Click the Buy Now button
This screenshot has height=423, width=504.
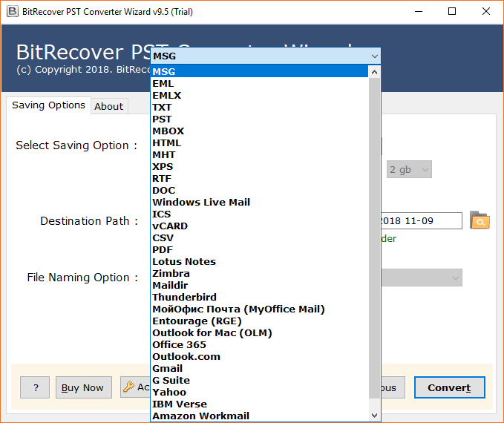pos(84,387)
